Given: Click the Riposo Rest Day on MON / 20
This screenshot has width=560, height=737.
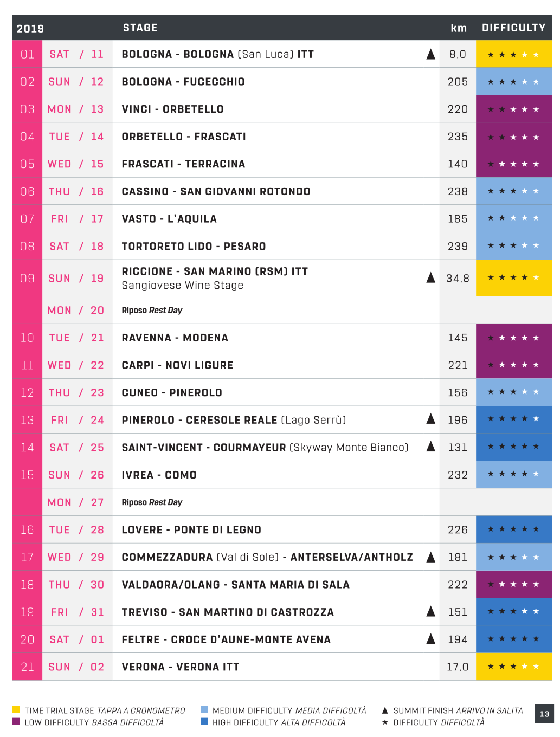Looking at the screenshot, I should pos(152,311).
